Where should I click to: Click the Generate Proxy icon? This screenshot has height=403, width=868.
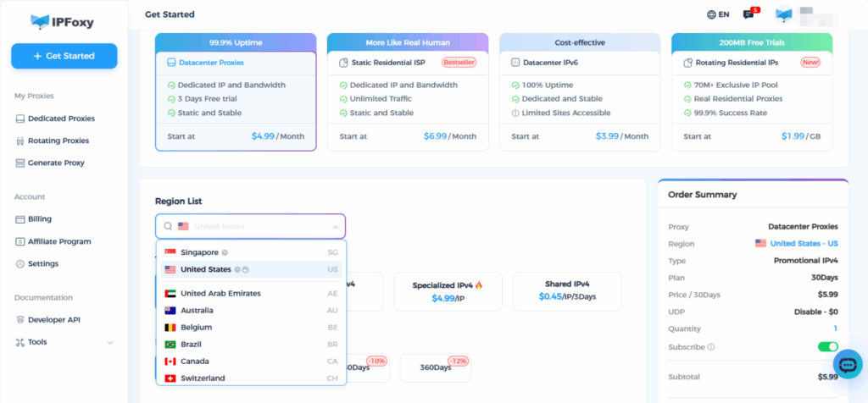click(x=20, y=163)
